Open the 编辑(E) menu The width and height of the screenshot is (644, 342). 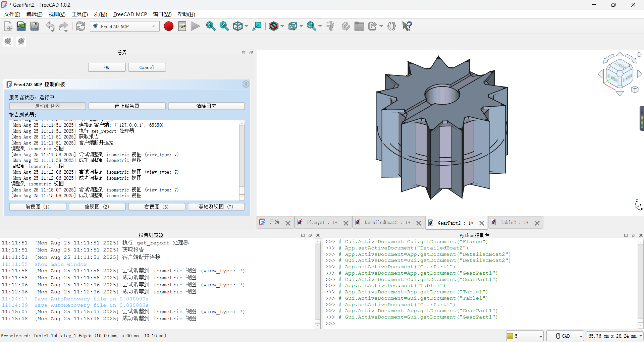tap(35, 14)
